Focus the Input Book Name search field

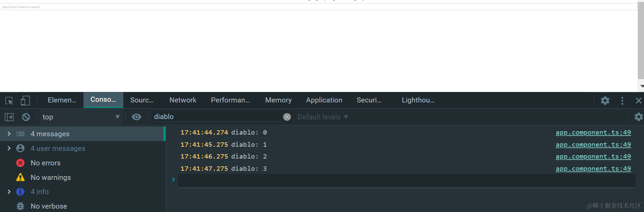[x=318, y=7]
